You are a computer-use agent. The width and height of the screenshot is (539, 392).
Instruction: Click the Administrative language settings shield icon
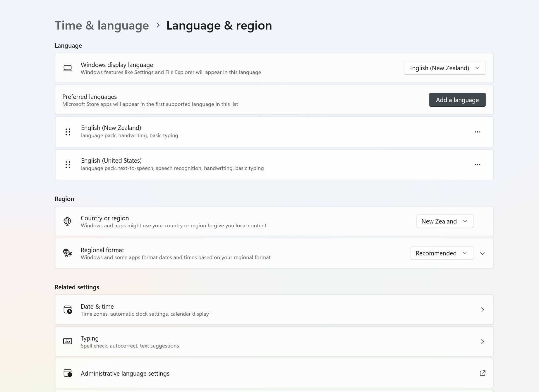68,373
